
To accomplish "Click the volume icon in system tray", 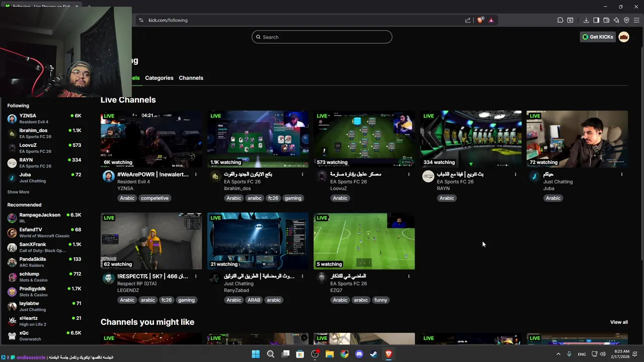I will click(x=603, y=354).
